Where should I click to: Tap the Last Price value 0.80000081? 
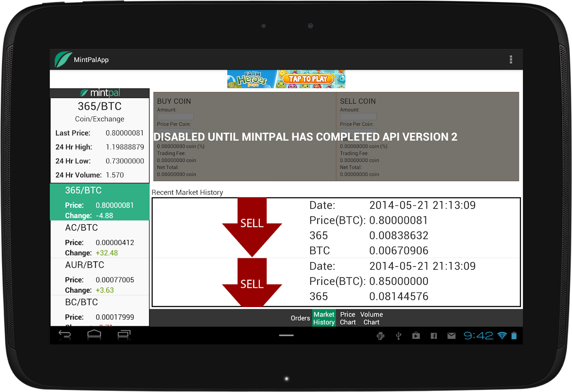click(125, 133)
